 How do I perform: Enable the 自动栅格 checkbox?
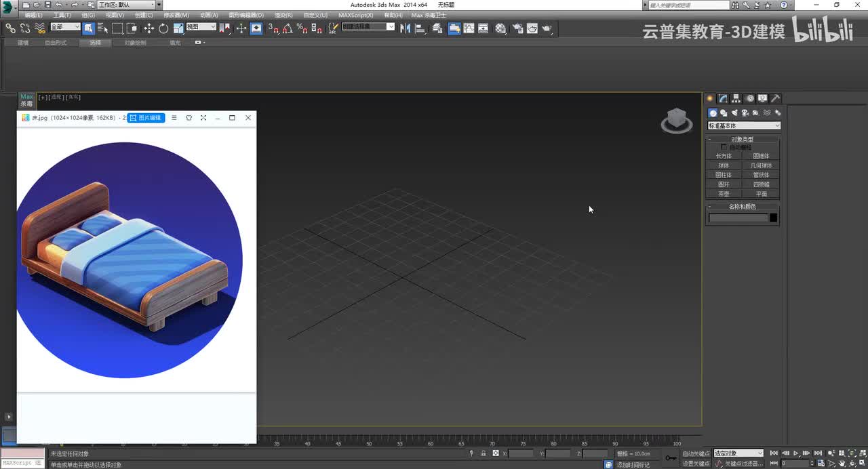(724, 147)
